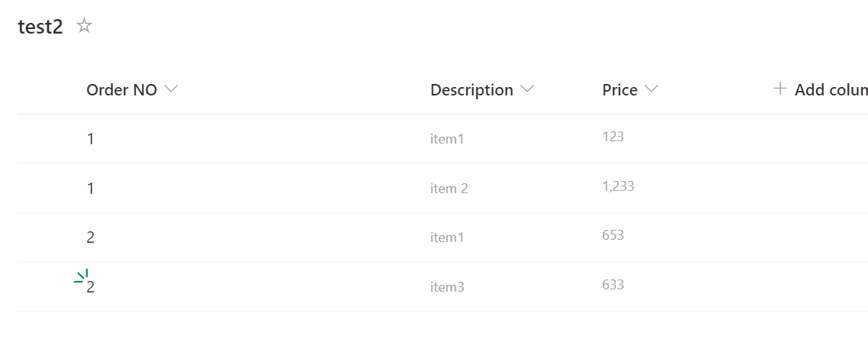Expand the Order NO column chevron
Viewport: 868px width, 352px height.
(x=171, y=89)
